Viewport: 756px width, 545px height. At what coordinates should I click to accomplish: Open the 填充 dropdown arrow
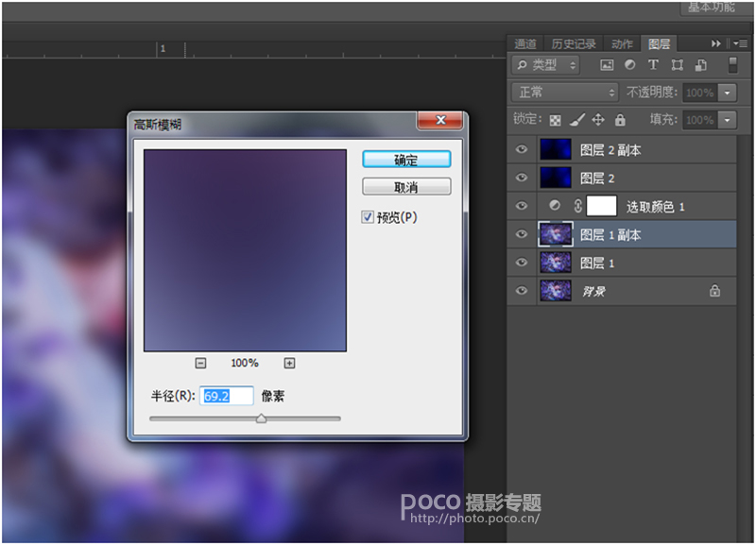(x=727, y=120)
